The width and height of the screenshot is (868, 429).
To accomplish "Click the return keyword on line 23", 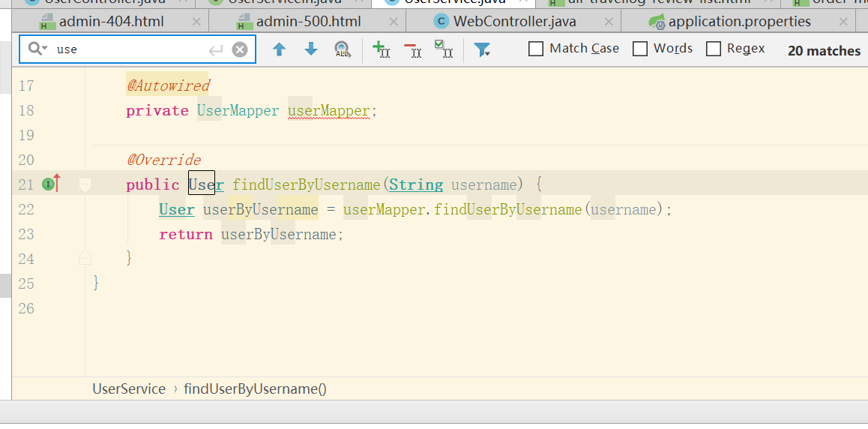I will [x=186, y=235].
